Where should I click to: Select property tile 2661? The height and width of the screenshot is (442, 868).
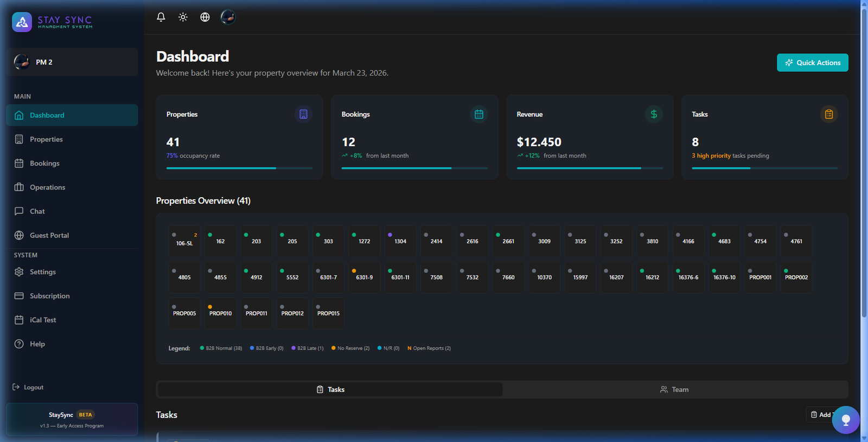pos(508,241)
